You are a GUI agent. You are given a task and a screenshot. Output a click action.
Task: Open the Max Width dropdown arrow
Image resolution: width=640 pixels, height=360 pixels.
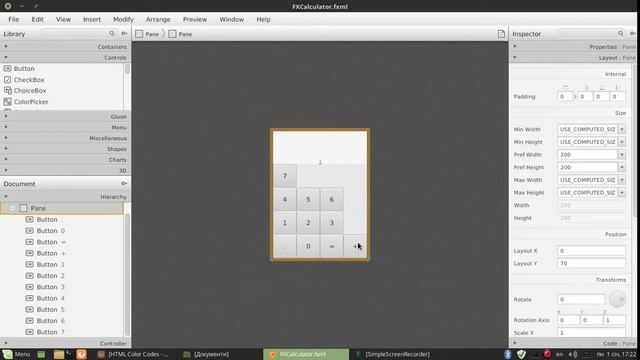622,180
